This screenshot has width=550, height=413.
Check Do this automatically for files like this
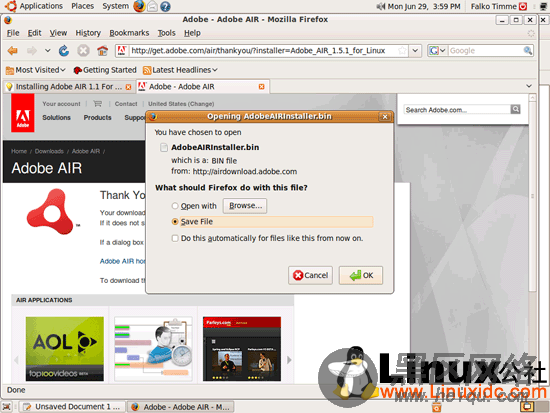click(175, 238)
